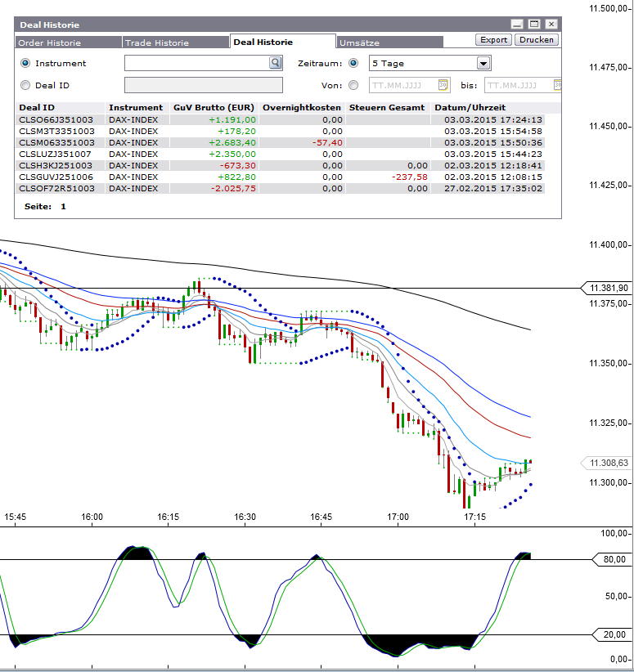Maximize the Deal Historie window
Viewport: 634px width, 672px height.
534,25
